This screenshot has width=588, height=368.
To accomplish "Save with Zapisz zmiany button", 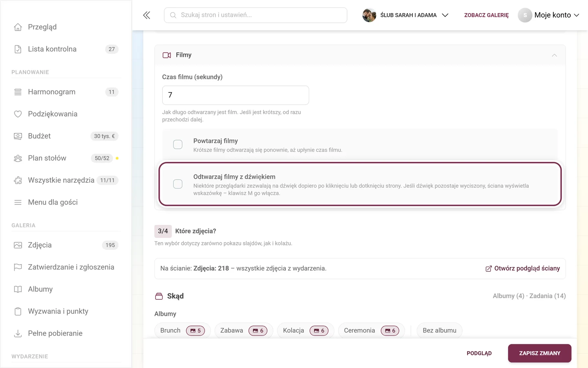I will [x=539, y=353].
